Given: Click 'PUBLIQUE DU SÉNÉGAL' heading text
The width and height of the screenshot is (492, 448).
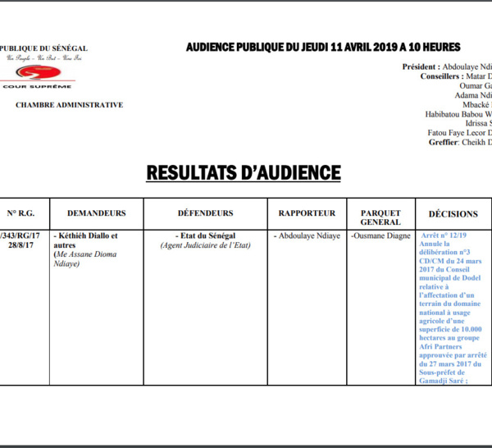Looking at the screenshot, I should (43, 48).
